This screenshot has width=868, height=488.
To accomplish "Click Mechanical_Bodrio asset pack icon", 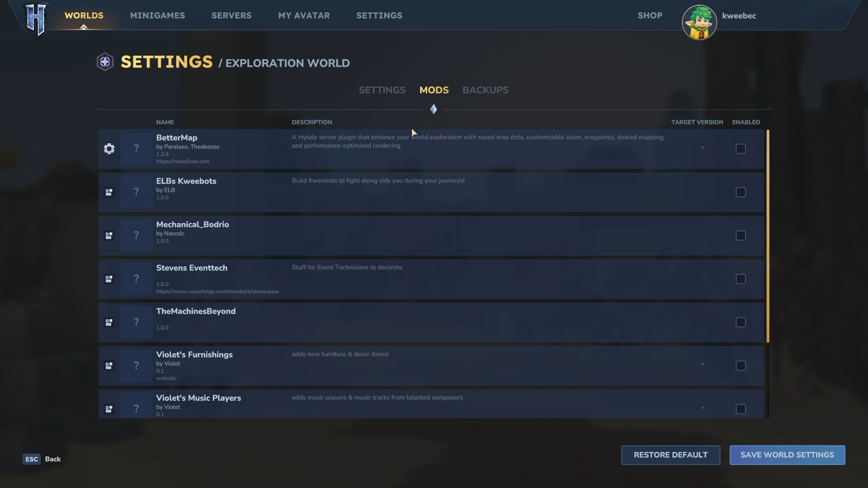I will pyautogui.click(x=109, y=236).
